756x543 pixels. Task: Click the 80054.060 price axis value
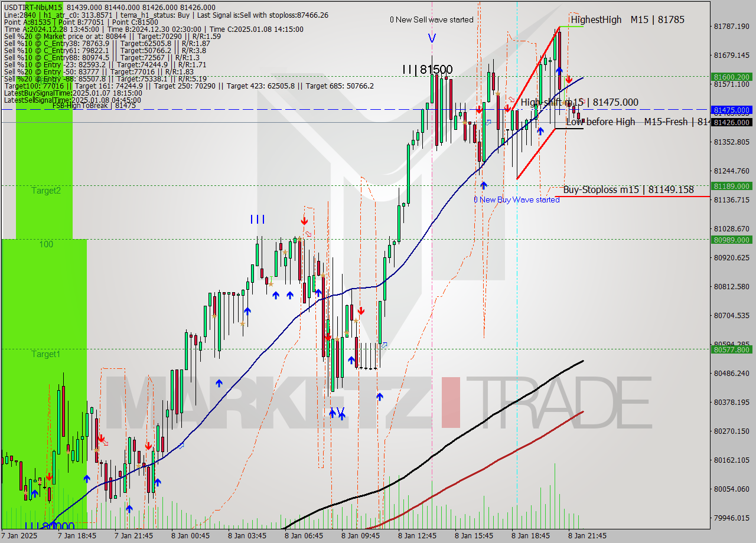click(x=732, y=489)
